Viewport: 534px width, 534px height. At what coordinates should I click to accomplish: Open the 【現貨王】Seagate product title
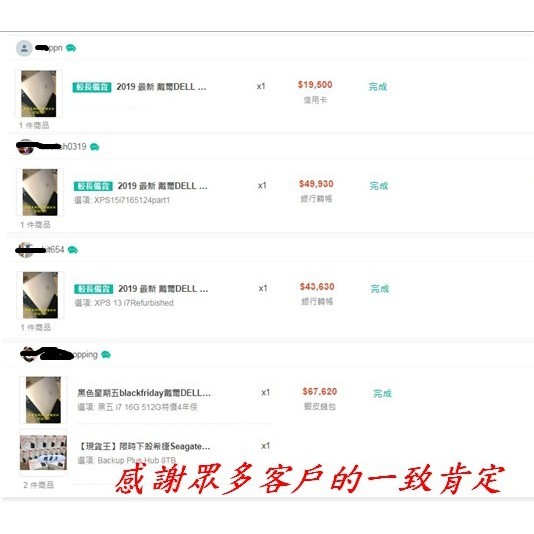[144, 446]
